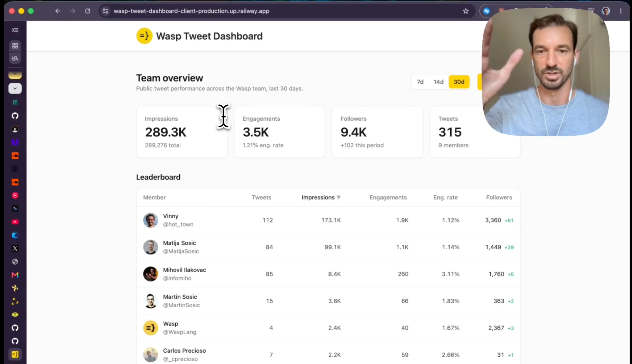Expand the yellow collapsed tab group chevron
The height and width of the screenshot is (364, 632).
(x=15, y=75)
